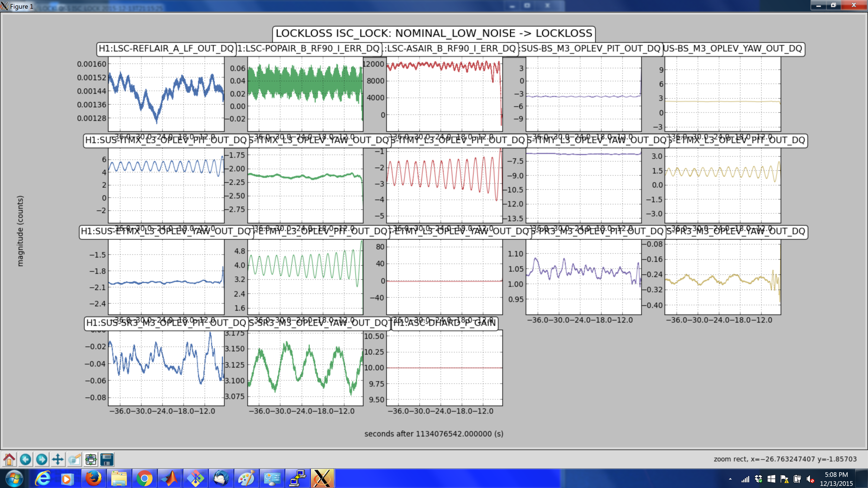This screenshot has width=868, height=488.
Task: Toggle the Zoom to rectangle tool
Action: pyautogui.click(x=75, y=459)
